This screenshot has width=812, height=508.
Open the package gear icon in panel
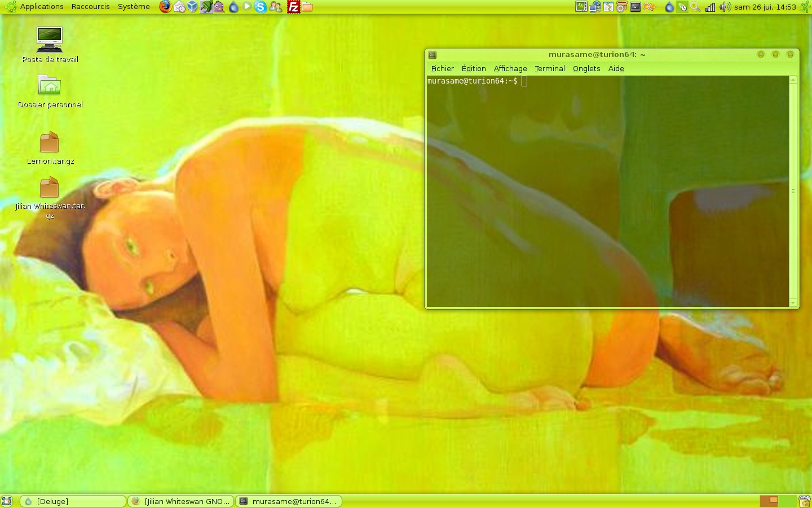coord(622,7)
